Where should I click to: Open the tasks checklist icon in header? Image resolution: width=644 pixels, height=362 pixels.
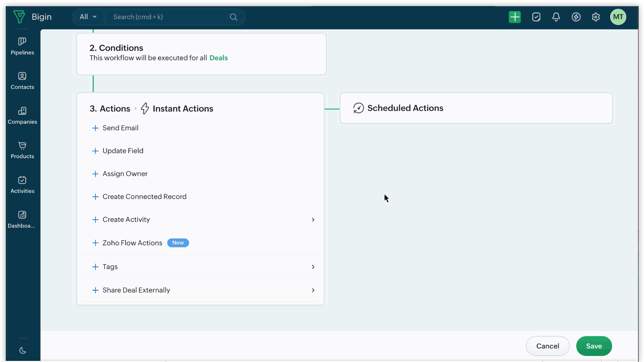(536, 17)
